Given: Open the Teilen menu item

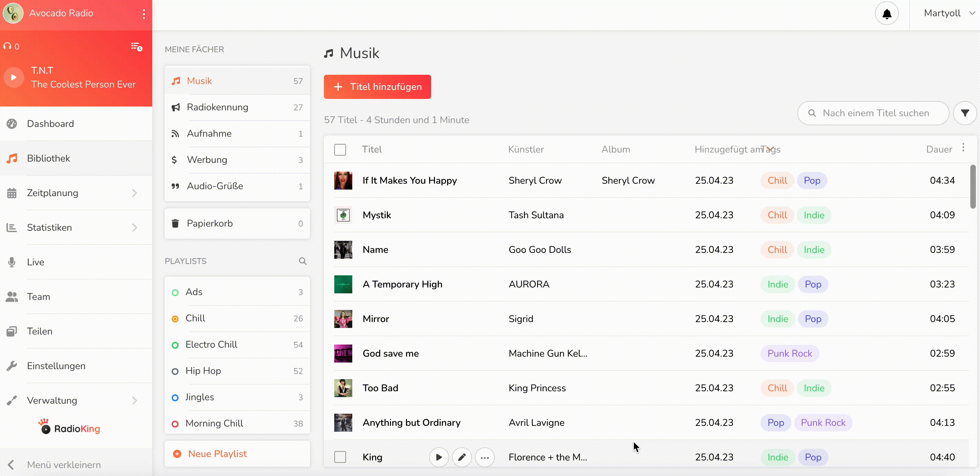Looking at the screenshot, I should pos(76,331).
